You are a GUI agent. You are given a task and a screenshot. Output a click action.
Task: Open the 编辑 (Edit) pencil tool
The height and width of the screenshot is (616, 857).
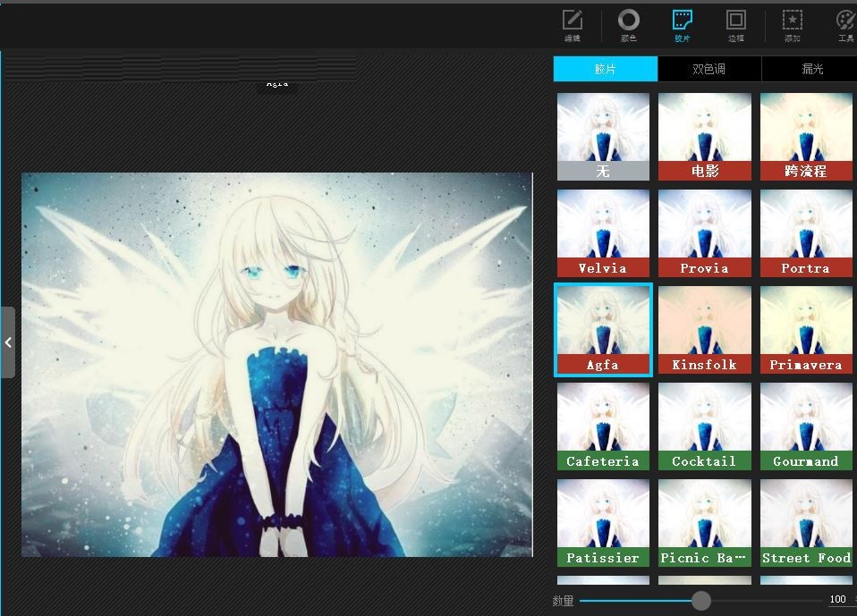click(573, 25)
